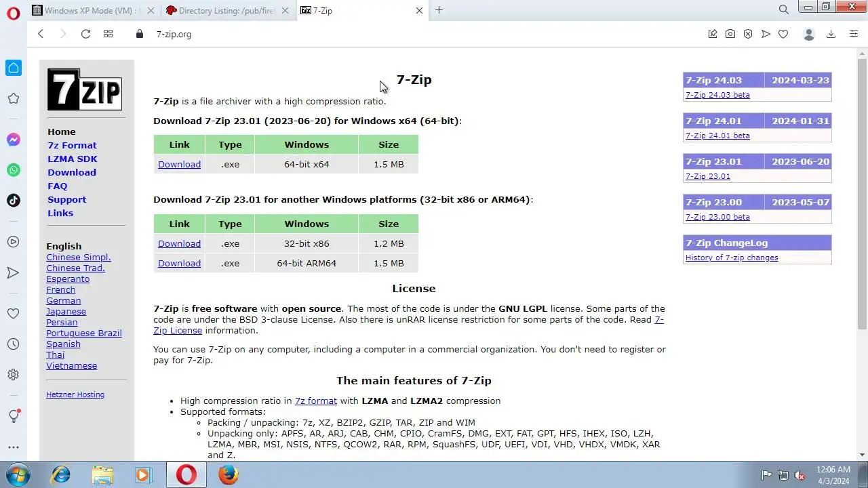868x488 pixels.
Task: Open the ad blocker shield icon
Action: (x=748, y=34)
